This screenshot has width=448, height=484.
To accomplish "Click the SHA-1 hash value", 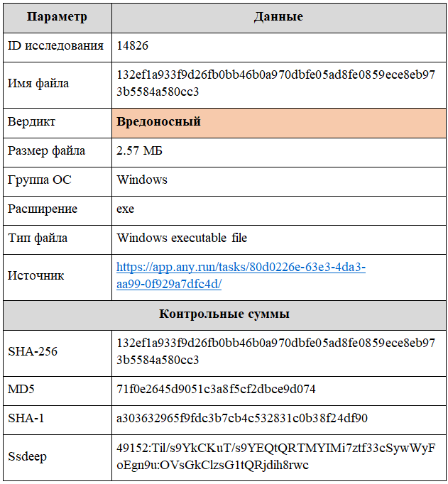I will click(242, 418).
